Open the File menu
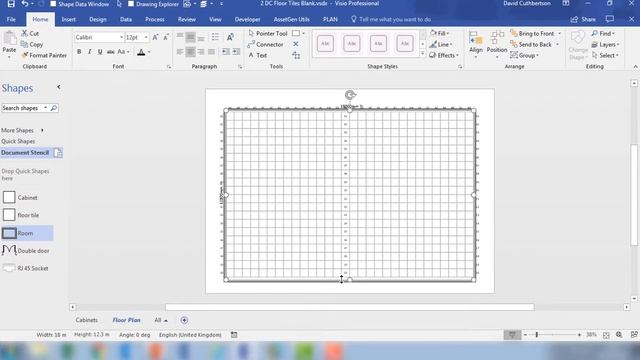 [x=11, y=19]
